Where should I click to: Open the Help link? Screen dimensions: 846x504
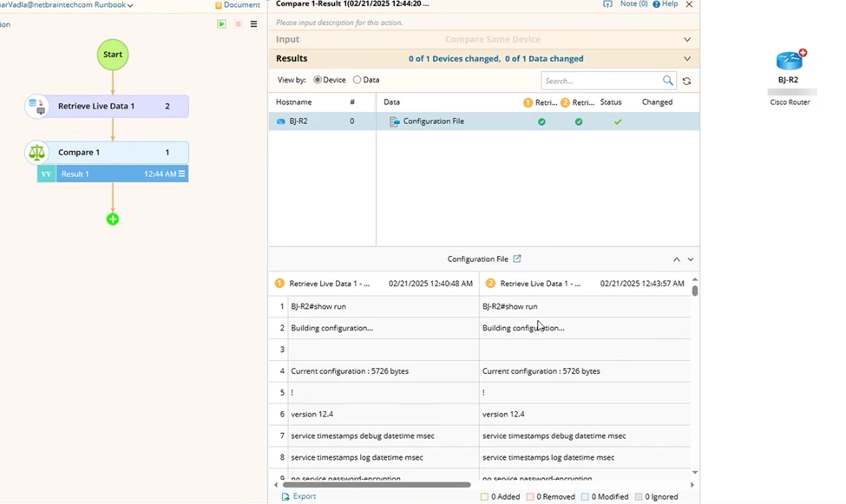[666, 3]
